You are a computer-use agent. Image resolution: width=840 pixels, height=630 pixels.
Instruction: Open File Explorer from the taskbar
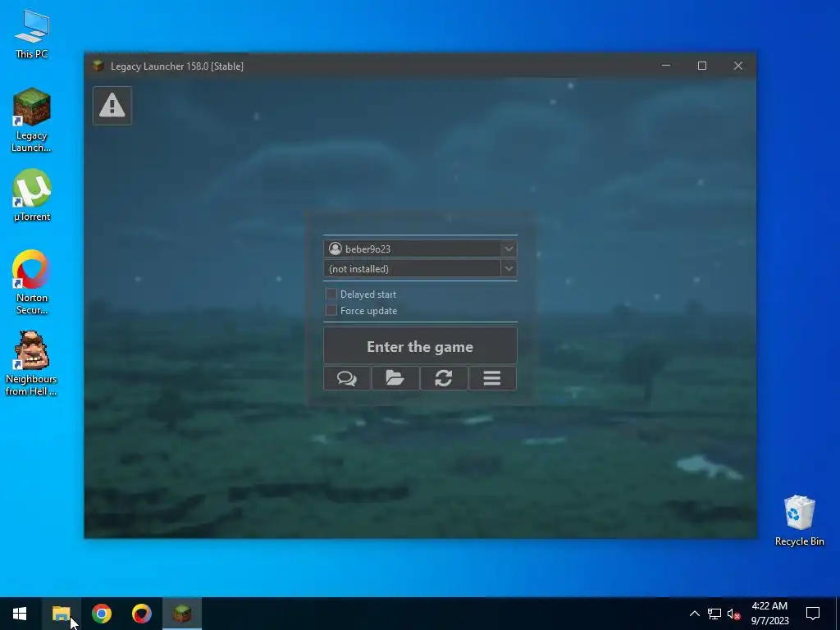(x=61, y=614)
